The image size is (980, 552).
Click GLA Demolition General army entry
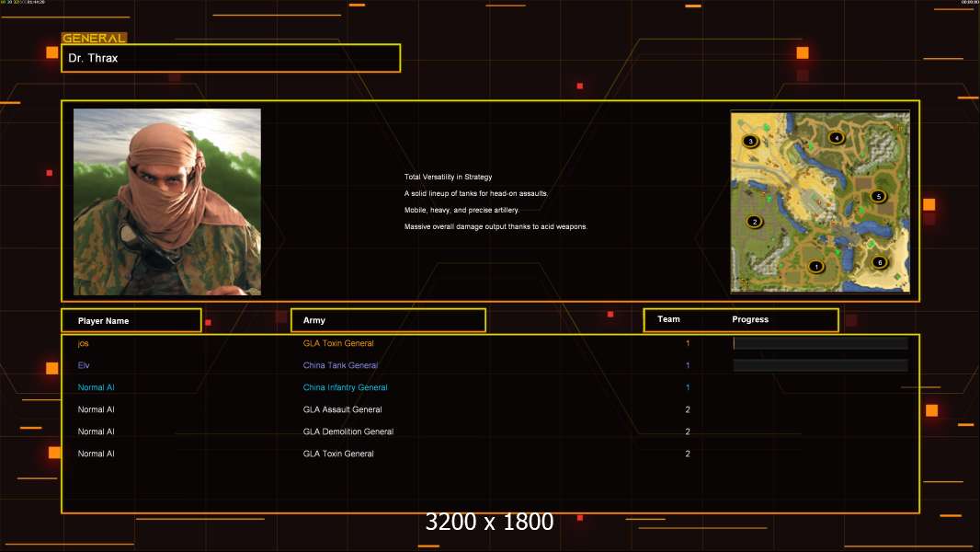click(x=348, y=431)
